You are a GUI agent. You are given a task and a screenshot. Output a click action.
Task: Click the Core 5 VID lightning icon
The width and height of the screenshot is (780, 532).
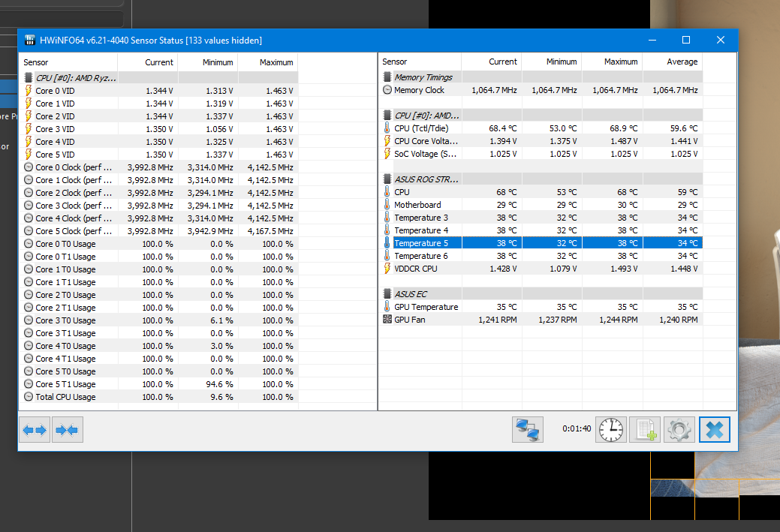pos(29,154)
